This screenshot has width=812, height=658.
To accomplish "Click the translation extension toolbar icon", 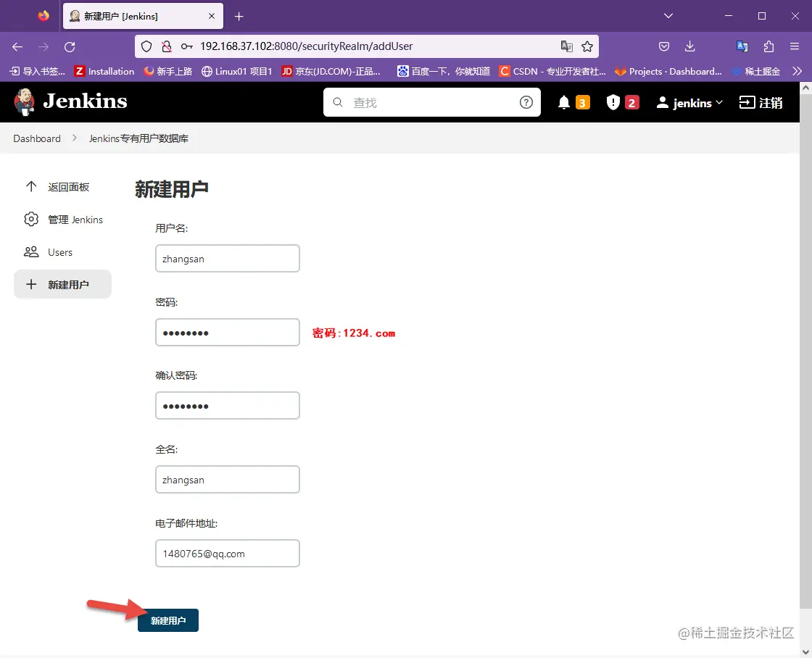I will pos(742,46).
